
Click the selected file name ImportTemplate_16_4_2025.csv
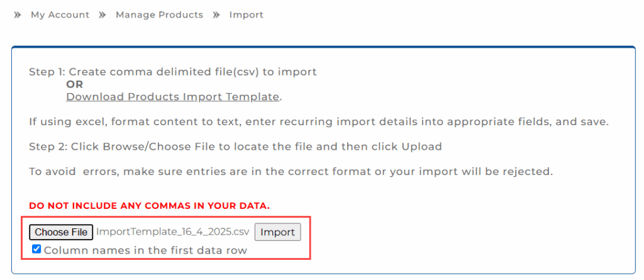pyautogui.click(x=172, y=232)
